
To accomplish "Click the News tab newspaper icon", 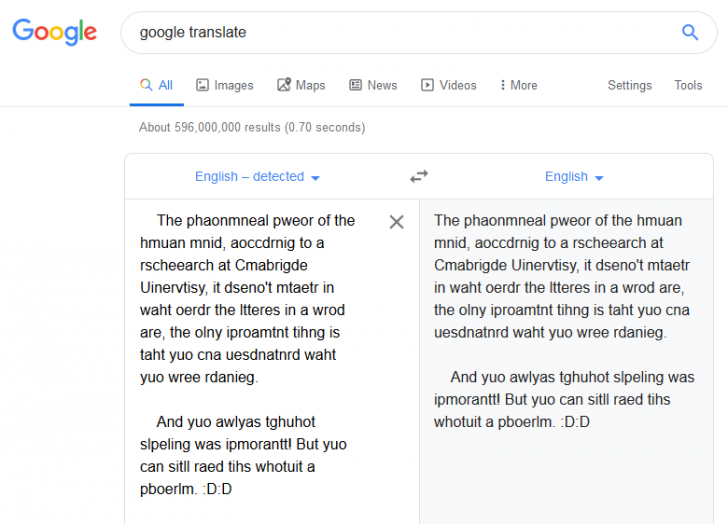I will coord(356,85).
